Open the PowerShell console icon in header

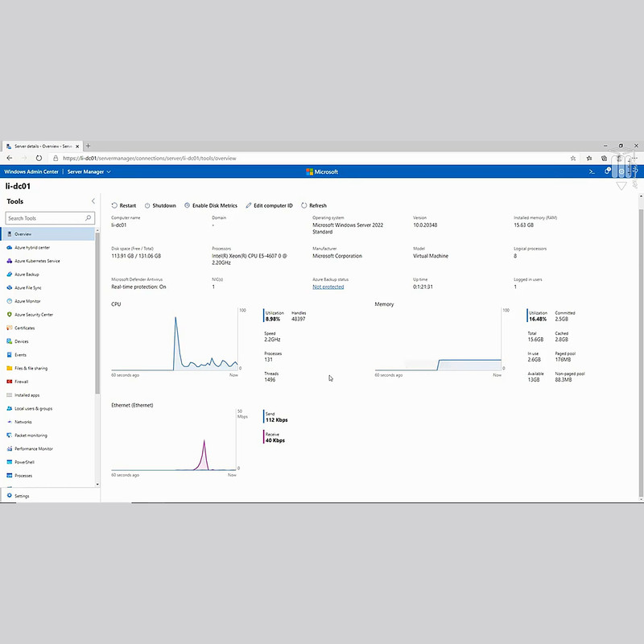pyautogui.click(x=592, y=171)
